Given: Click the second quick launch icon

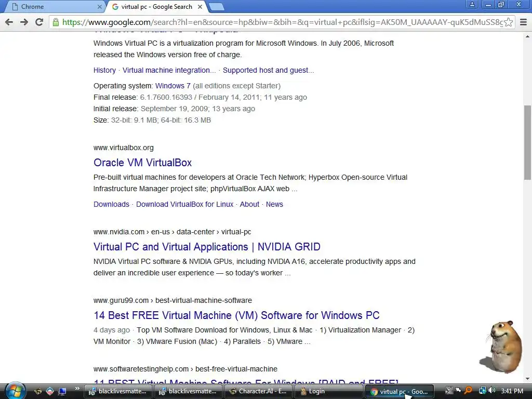Looking at the screenshot, I should [50, 391].
